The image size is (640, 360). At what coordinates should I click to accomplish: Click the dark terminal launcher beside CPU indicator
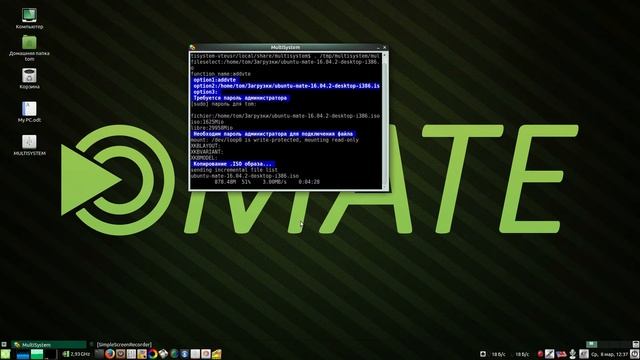99,354
